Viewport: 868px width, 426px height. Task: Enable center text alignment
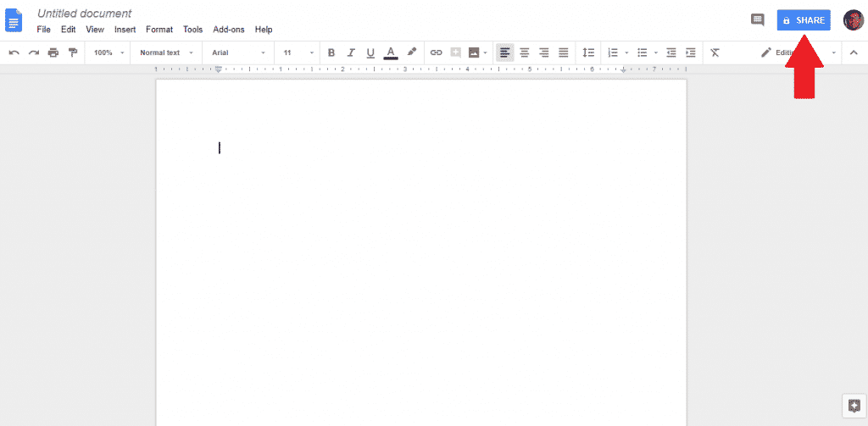[x=525, y=53]
